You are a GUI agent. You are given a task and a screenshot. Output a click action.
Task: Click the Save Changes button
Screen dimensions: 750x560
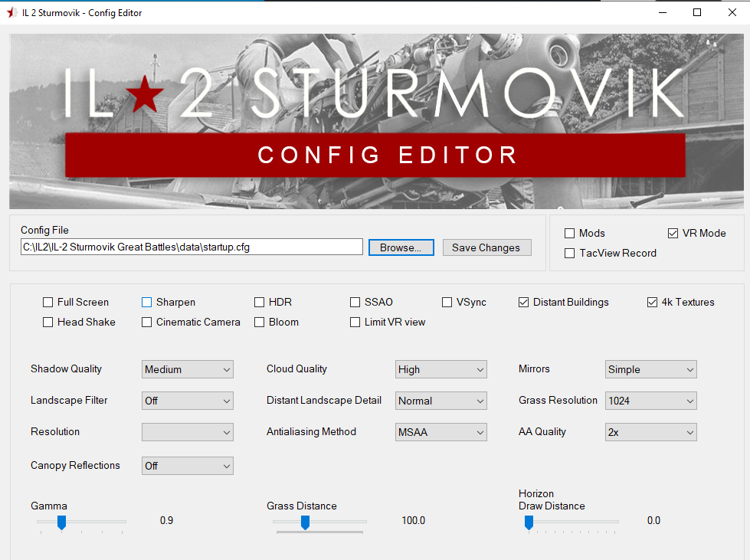486,247
